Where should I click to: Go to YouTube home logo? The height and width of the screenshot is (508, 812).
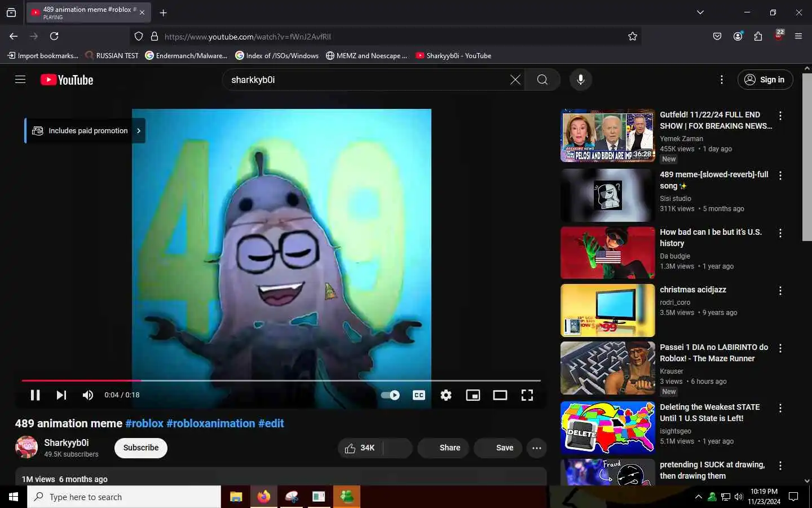pyautogui.click(x=67, y=80)
